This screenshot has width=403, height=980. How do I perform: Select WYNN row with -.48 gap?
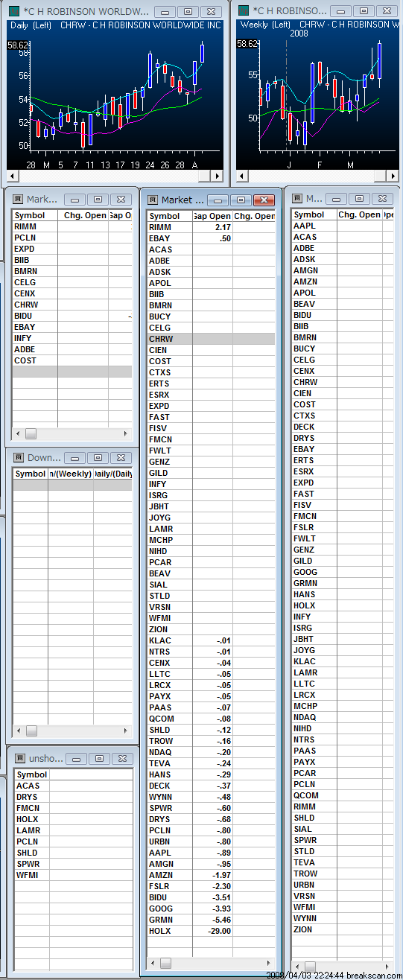[x=211, y=797]
